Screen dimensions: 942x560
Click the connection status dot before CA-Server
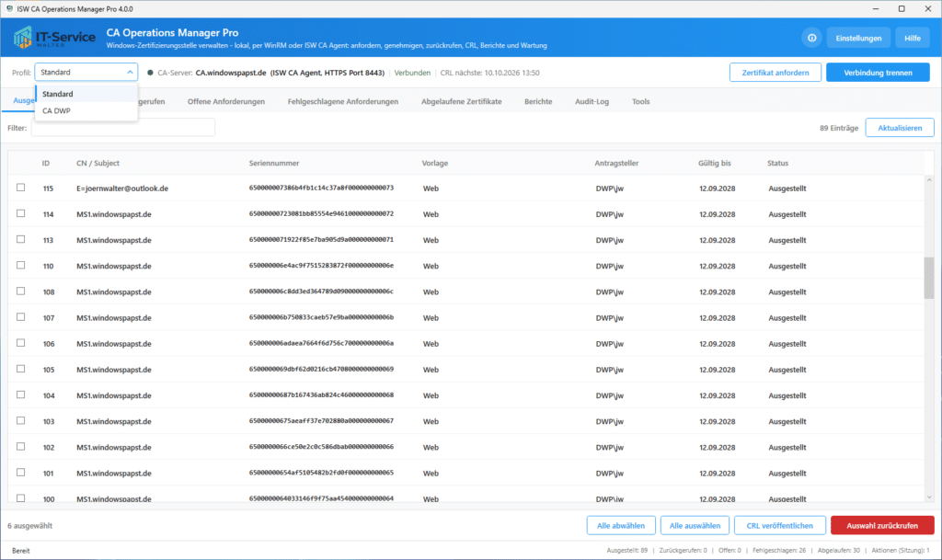pos(150,73)
